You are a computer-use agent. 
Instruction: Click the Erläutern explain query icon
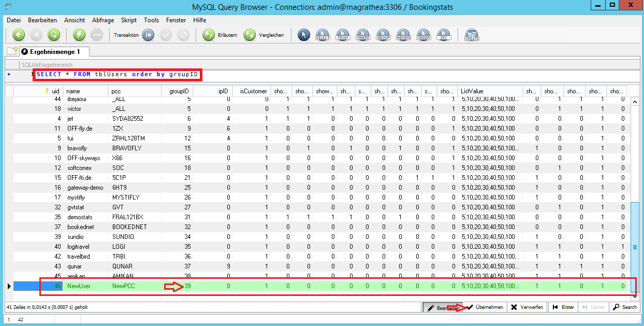tap(209, 35)
